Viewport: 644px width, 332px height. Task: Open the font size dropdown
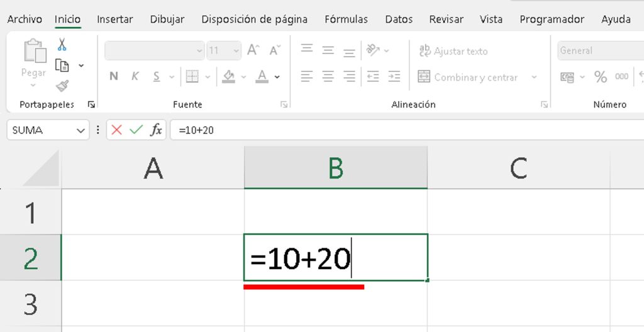pyautogui.click(x=236, y=50)
